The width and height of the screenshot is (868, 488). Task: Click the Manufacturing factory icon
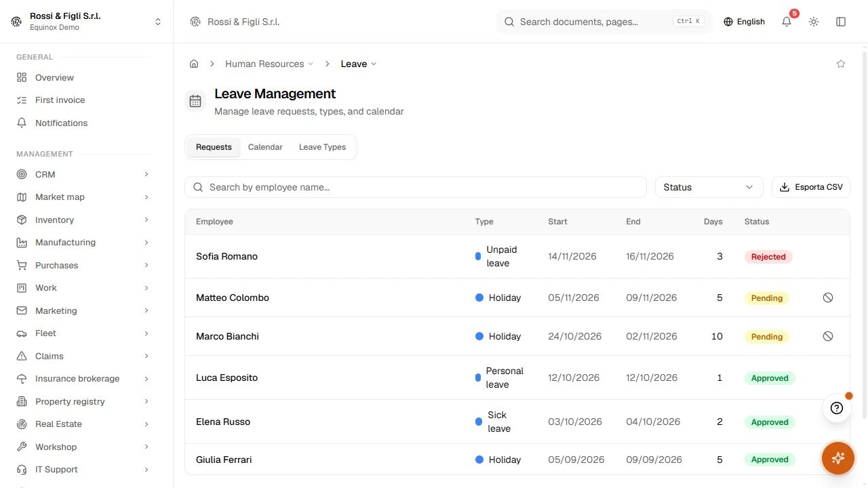22,243
